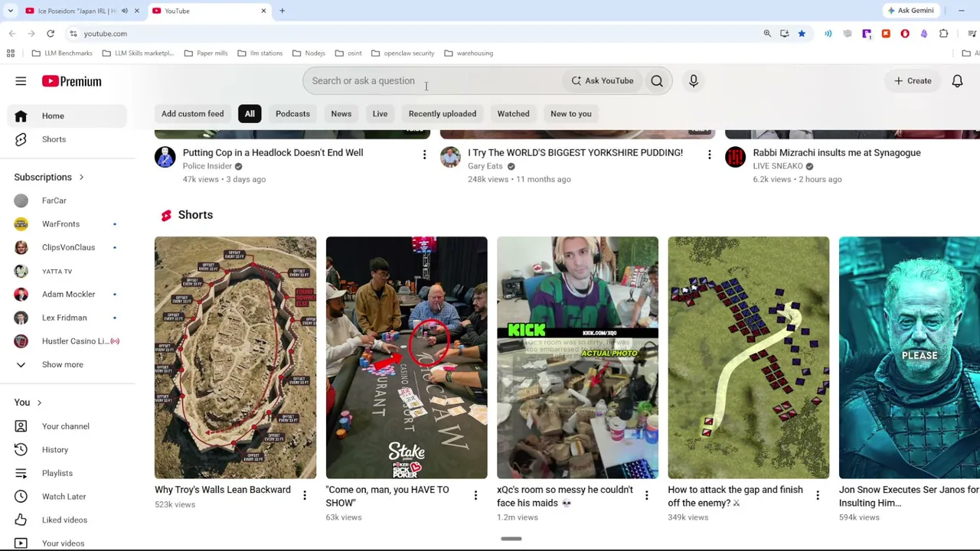
Task: Filter the feed by News
Action: coord(341,114)
